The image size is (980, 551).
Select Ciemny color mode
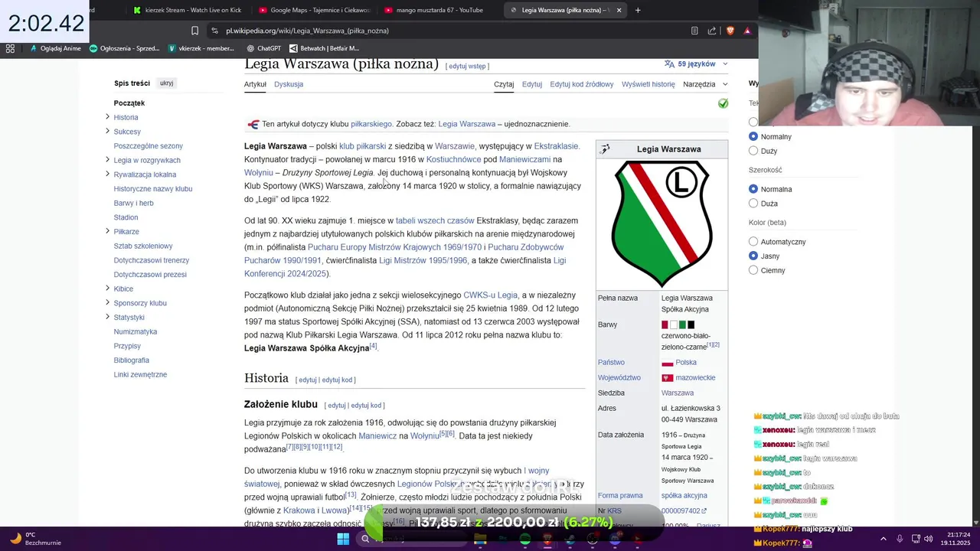pos(753,270)
